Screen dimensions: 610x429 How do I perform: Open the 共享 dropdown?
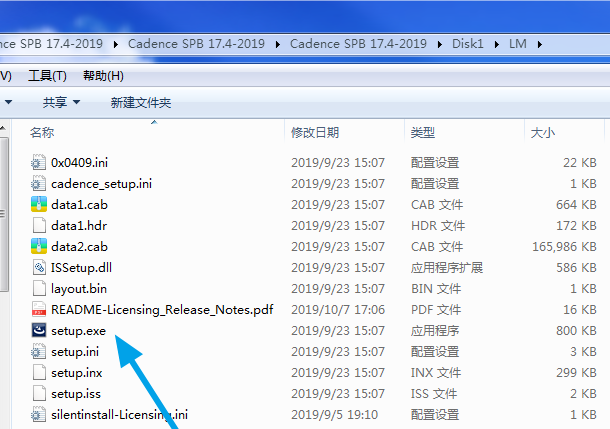click(61, 102)
